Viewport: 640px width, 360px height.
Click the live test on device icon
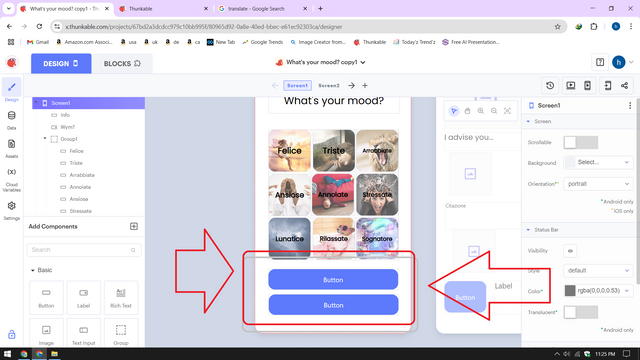(x=587, y=86)
